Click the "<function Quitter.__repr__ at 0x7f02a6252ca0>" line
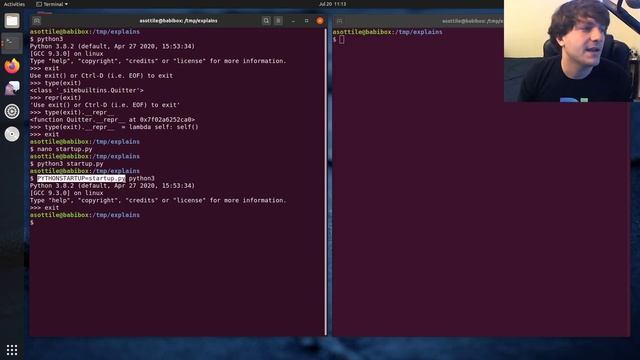 (x=112, y=120)
